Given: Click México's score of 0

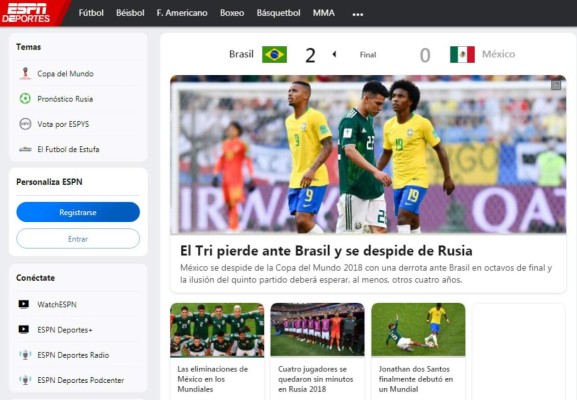Looking at the screenshot, I should coord(425,56).
